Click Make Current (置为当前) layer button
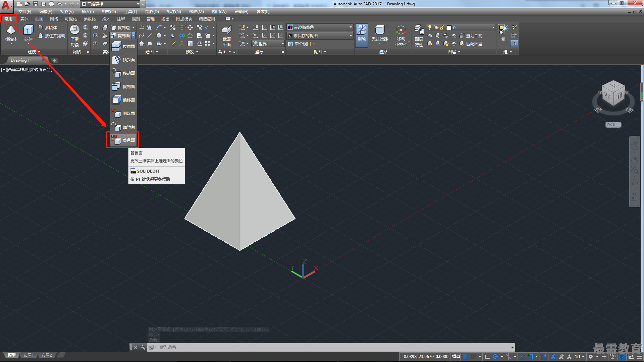 click(x=471, y=36)
